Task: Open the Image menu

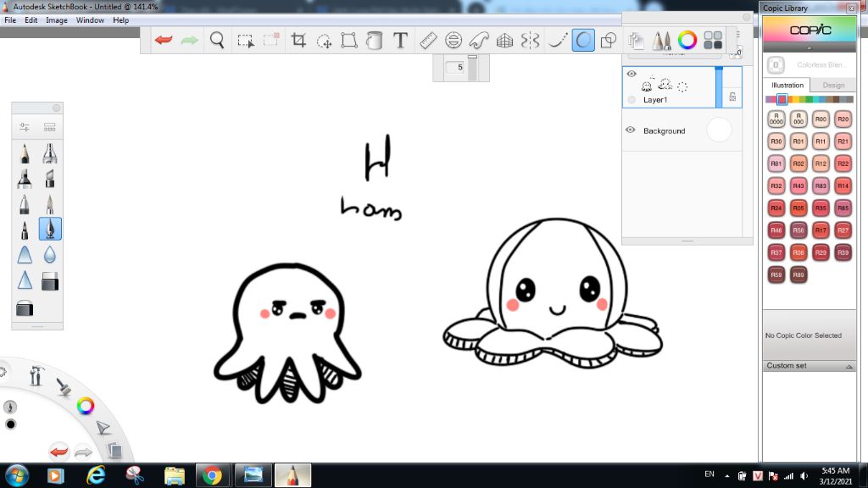Action: (x=57, y=20)
